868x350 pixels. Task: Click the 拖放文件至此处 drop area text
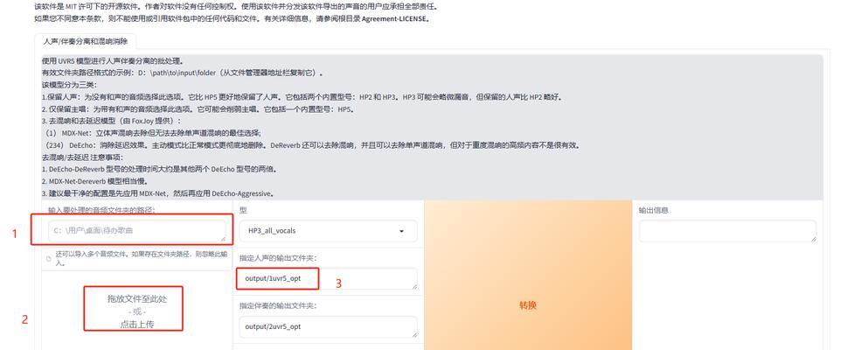pyautogui.click(x=137, y=299)
